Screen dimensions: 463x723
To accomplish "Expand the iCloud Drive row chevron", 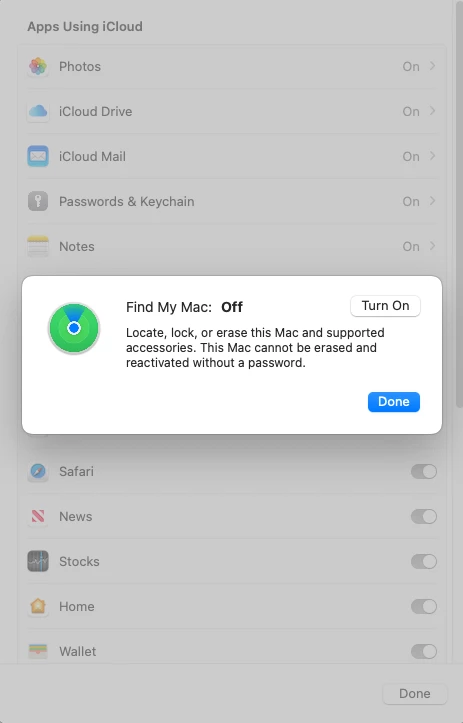I will click(433, 111).
